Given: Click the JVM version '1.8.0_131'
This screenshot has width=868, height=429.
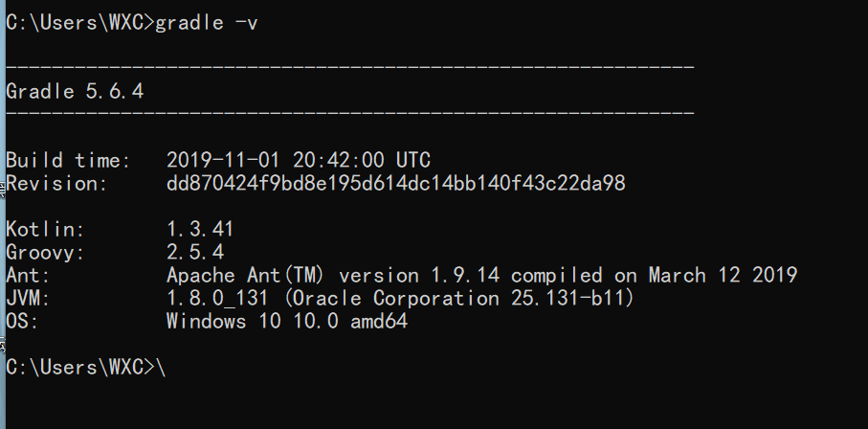Looking at the screenshot, I should [217, 299].
